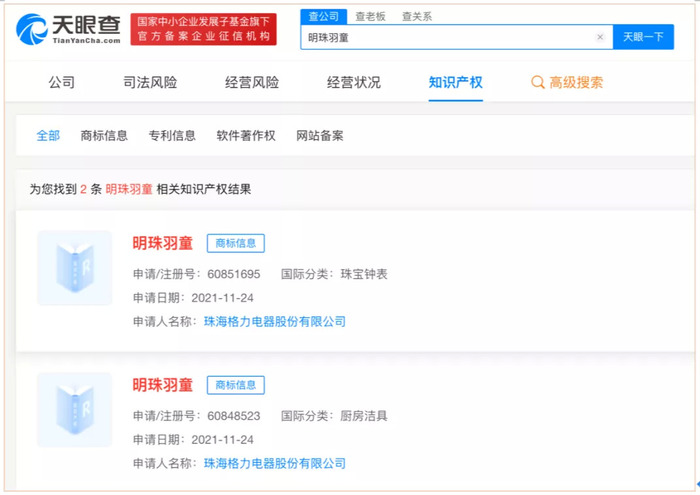Select the 查公司 search tab

[x=324, y=17]
